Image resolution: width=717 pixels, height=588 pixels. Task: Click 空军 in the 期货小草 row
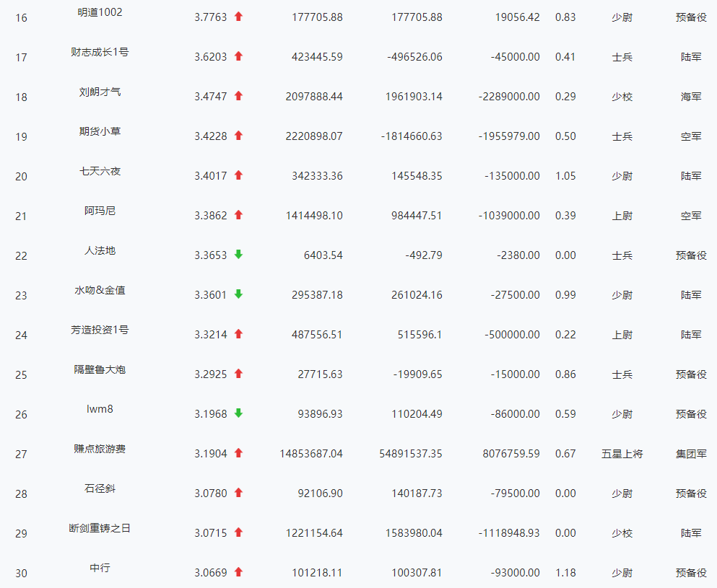point(691,136)
